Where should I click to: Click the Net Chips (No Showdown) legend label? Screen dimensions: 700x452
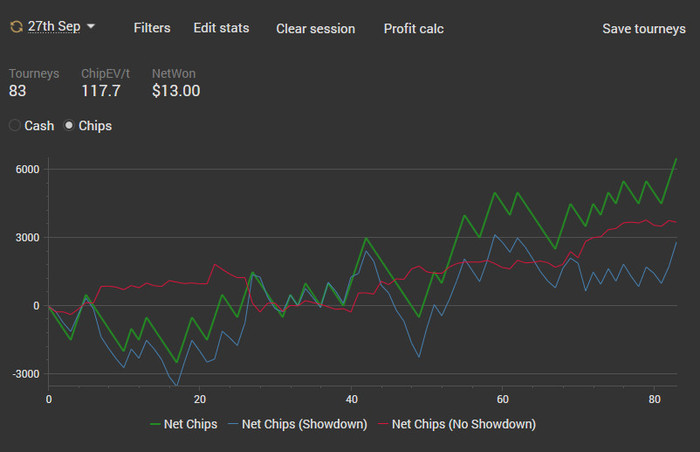(x=463, y=424)
